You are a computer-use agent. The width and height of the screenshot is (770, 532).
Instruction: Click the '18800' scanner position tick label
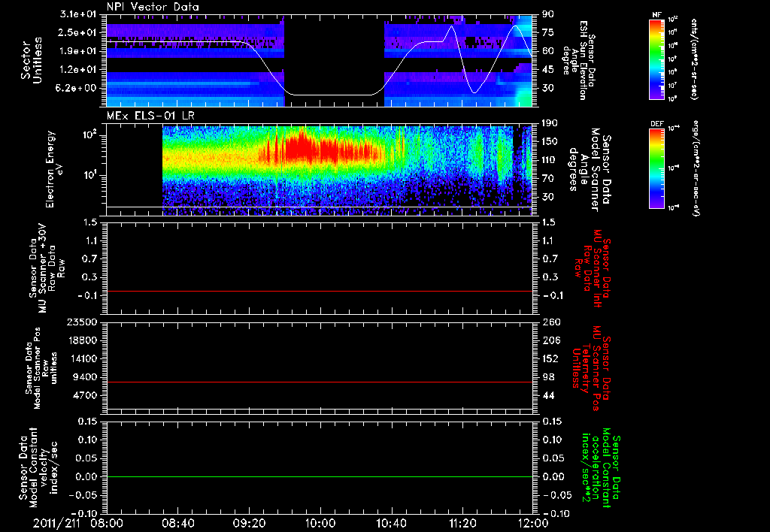83,340
